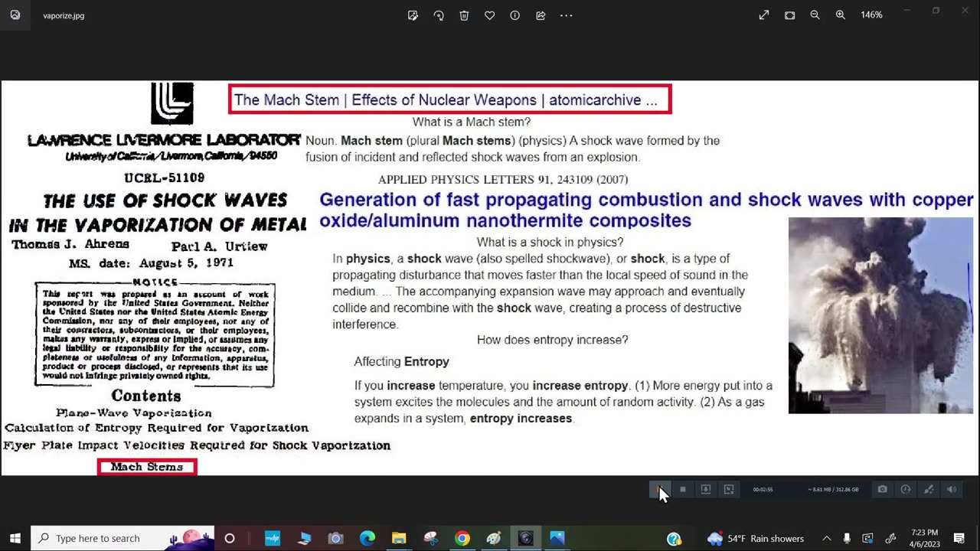Click the Mach Stem atomicarchive headline
980x551 pixels.
click(x=449, y=99)
